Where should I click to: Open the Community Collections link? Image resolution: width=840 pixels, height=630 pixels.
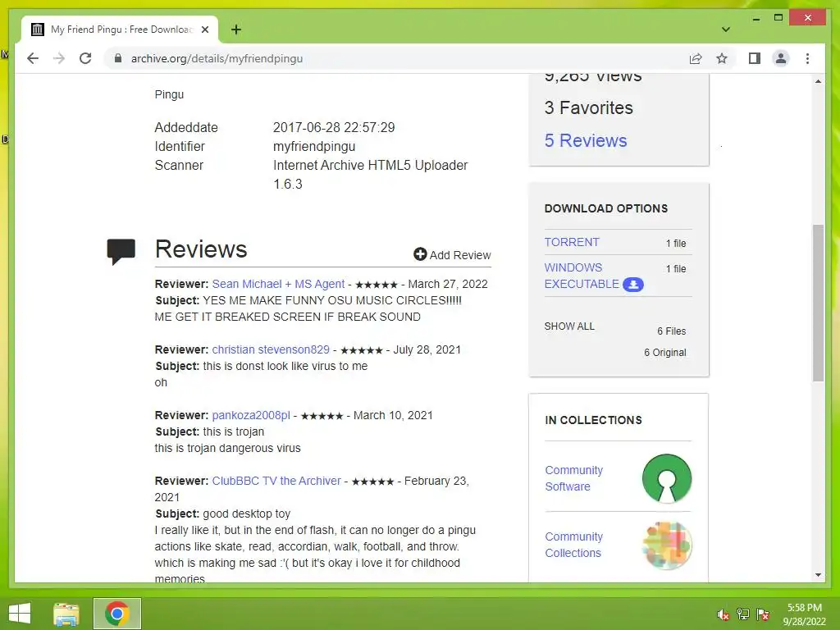573,545
